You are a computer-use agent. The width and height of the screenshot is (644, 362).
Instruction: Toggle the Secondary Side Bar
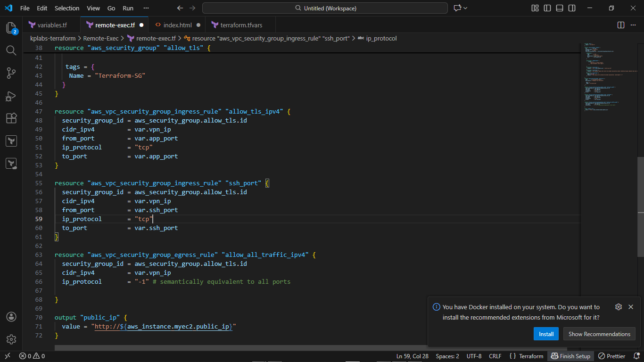[x=571, y=8]
